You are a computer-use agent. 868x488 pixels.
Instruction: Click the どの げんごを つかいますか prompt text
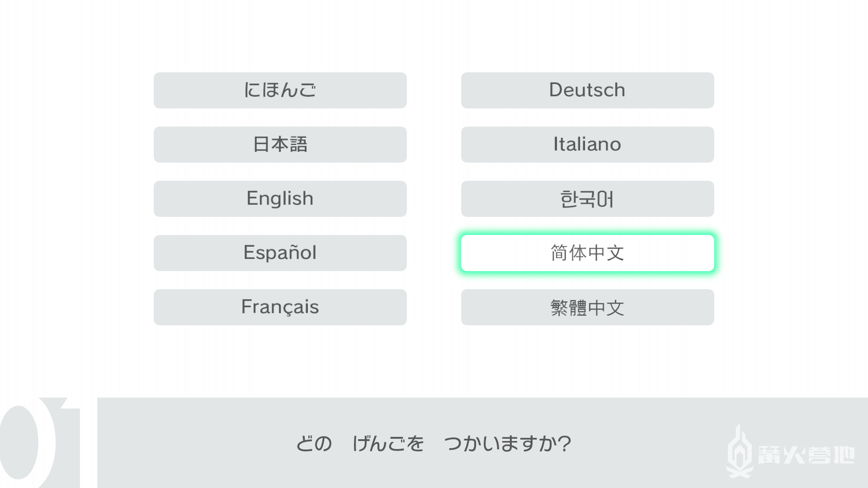(x=434, y=443)
